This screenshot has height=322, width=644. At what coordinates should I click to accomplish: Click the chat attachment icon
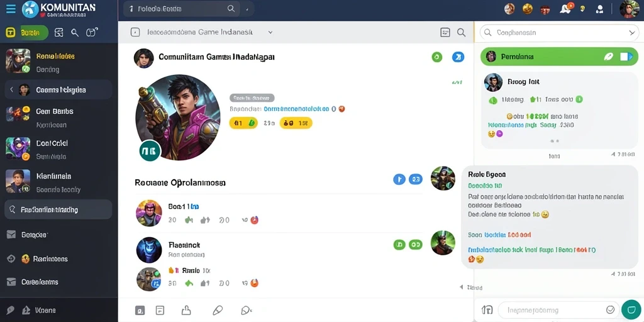click(x=487, y=309)
